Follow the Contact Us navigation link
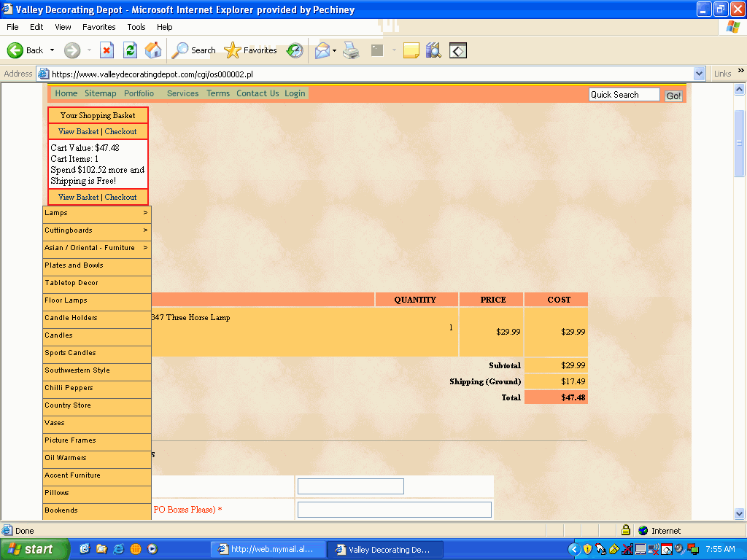 click(258, 93)
